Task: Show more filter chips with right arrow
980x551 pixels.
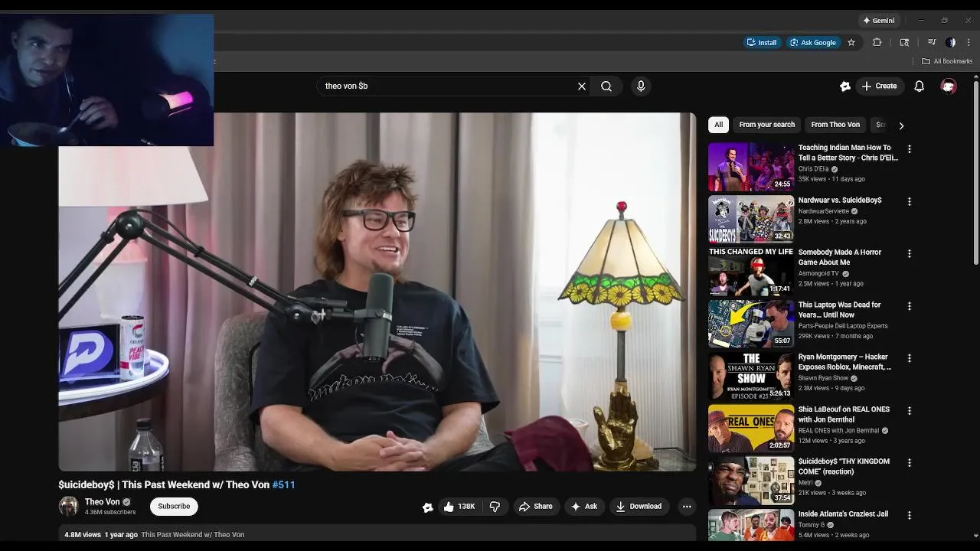Action: click(x=901, y=126)
